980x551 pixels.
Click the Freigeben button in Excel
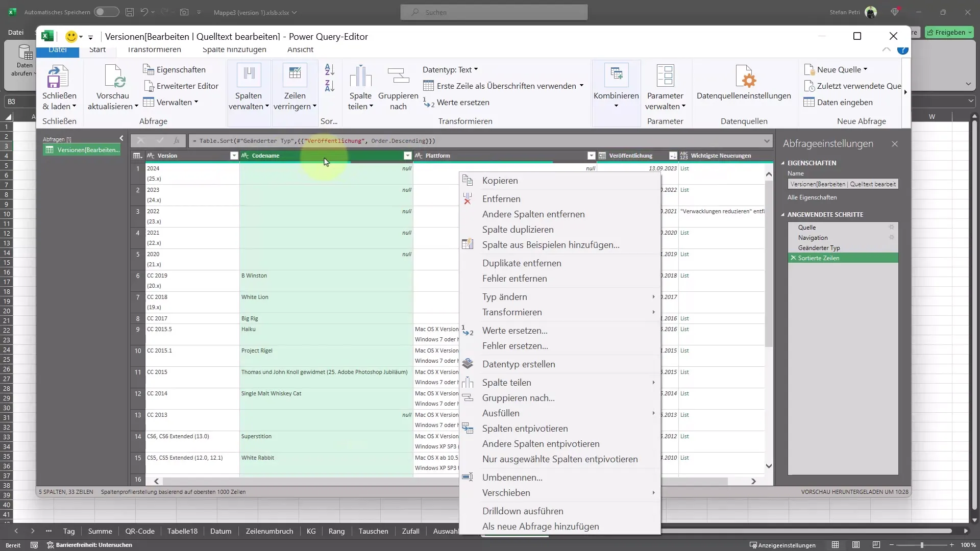click(949, 32)
